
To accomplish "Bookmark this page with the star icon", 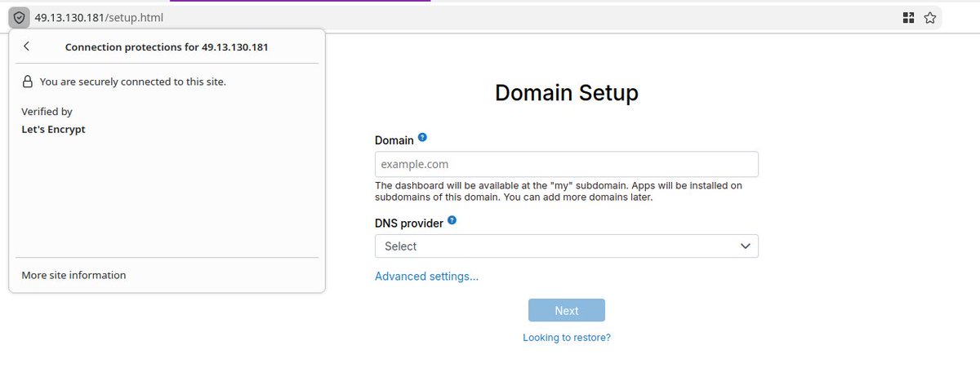I will tap(929, 17).
